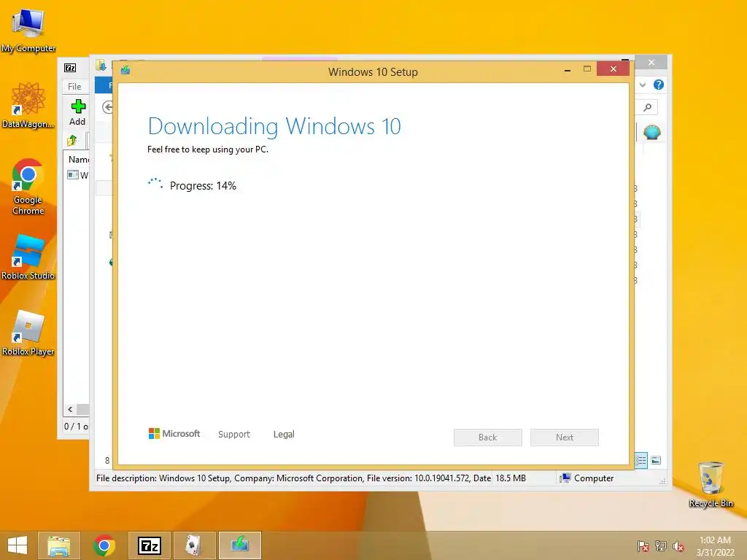Click the Explorer help question mark icon
This screenshot has height=560, width=747.
(659, 85)
